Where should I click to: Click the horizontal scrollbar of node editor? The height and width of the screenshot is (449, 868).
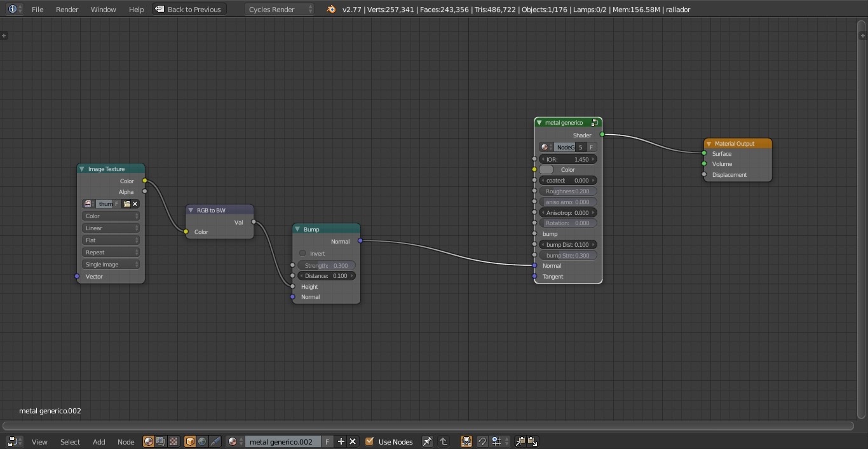click(428, 426)
